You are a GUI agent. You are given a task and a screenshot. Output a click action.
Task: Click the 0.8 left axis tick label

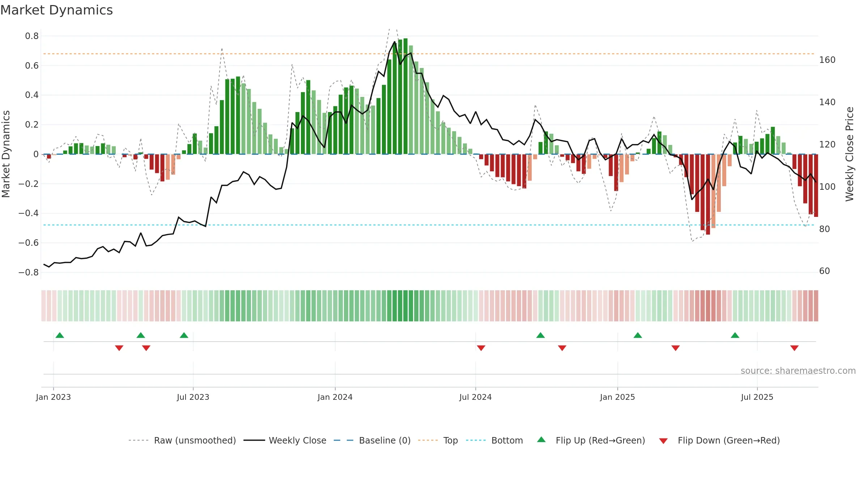[x=32, y=36]
